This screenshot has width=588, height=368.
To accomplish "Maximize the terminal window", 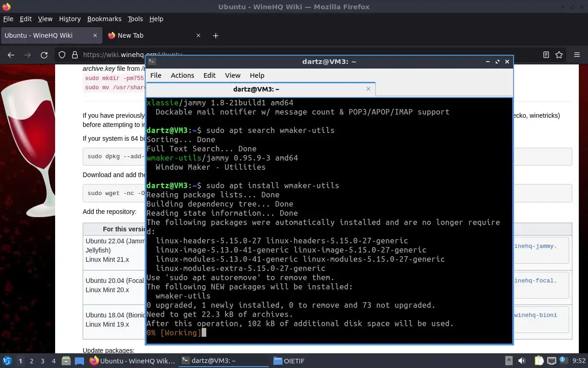I will [497, 62].
